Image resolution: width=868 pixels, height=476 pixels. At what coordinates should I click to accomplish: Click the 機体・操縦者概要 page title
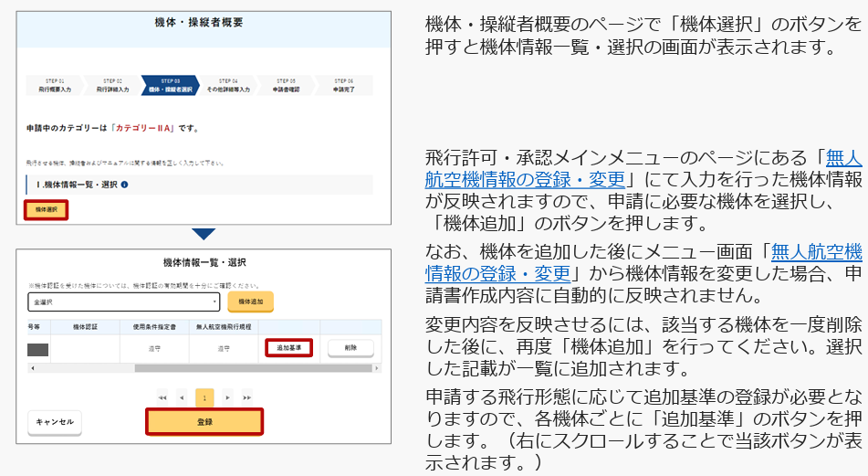point(199,23)
